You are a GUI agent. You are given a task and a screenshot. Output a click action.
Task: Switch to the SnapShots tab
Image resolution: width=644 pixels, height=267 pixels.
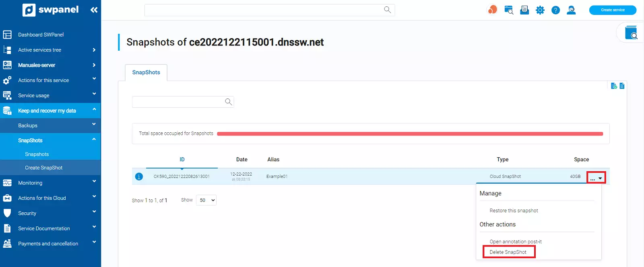click(x=146, y=72)
